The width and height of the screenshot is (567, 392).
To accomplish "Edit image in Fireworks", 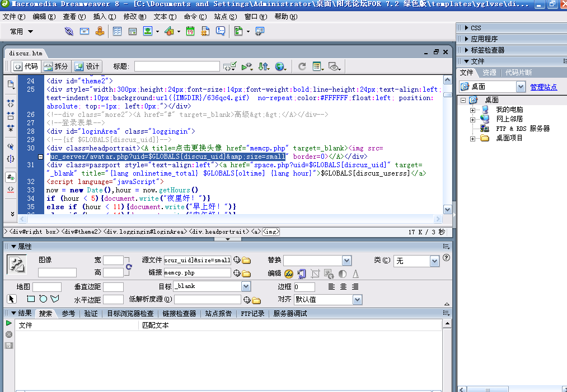I will (x=289, y=274).
